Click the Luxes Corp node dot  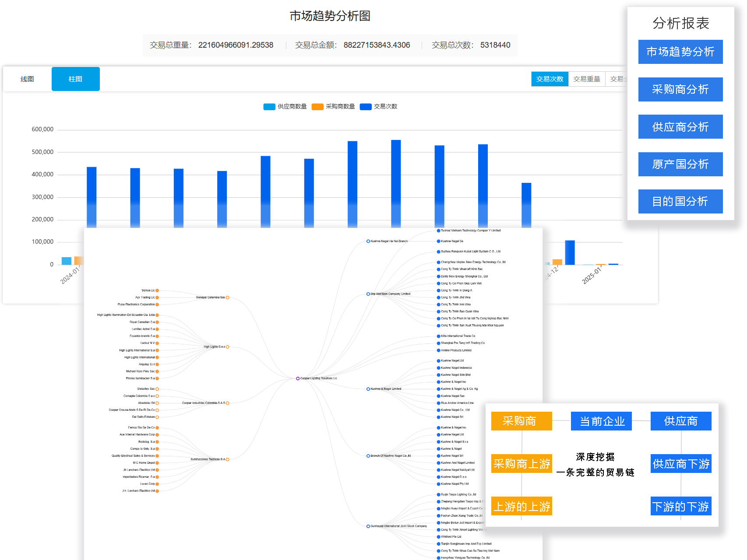tap(157, 484)
